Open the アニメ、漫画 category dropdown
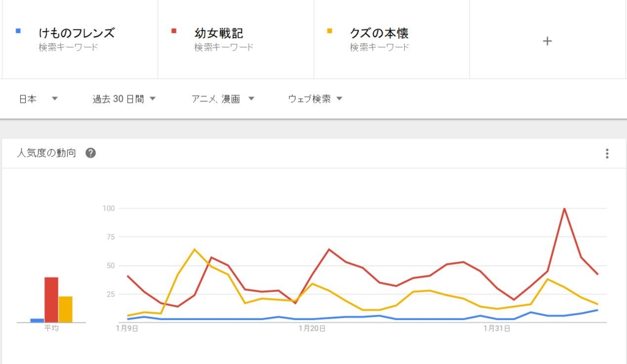Screen dimensions: 627x364 tap(223, 98)
